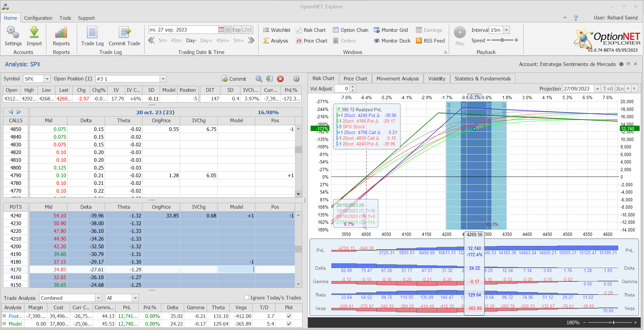The height and width of the screenshot is (330, 644).
Task: Enable Ignore Today's Trades checkbox
Action: [247, 298]
